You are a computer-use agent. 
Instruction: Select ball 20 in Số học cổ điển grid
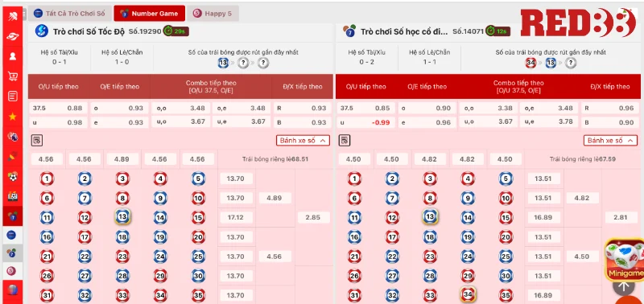tap(506, 236)
